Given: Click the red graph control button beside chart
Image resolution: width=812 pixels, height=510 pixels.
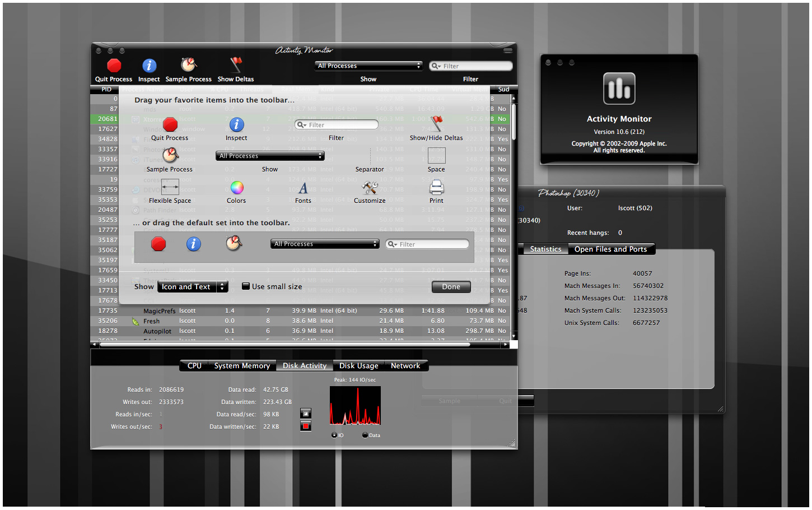Looking at the screenshot, I should point(306,426).
